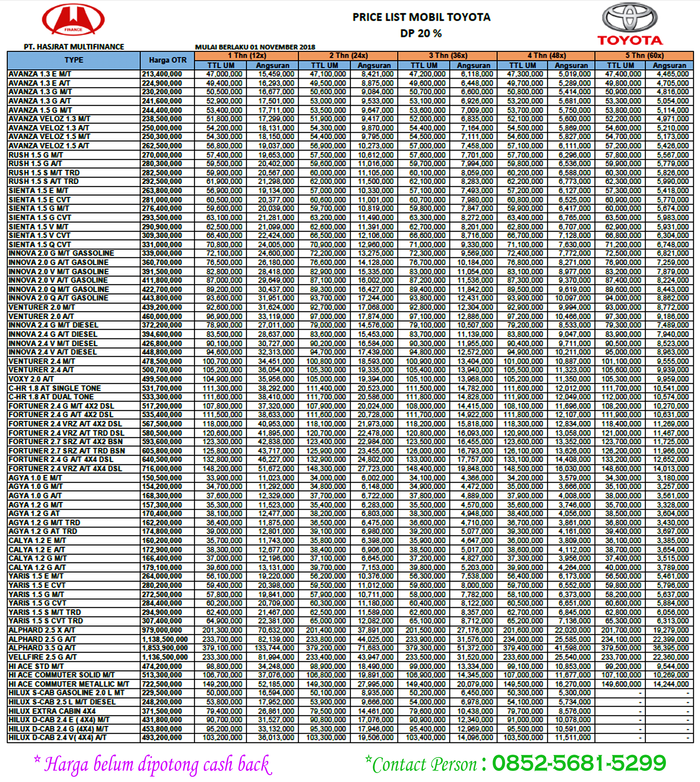This screenshot has width=700, height=782.
Task: Select the ALPHARD 3.5 Q A/T row
Action: [x=350, y=648]
